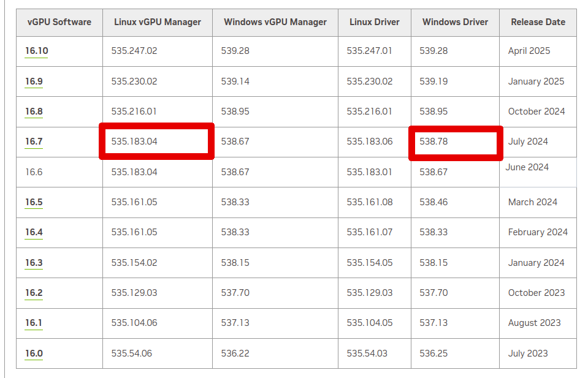Go to the 16.1 release link
The height and width of the screenshot is (378, 588).
(34, 323)
